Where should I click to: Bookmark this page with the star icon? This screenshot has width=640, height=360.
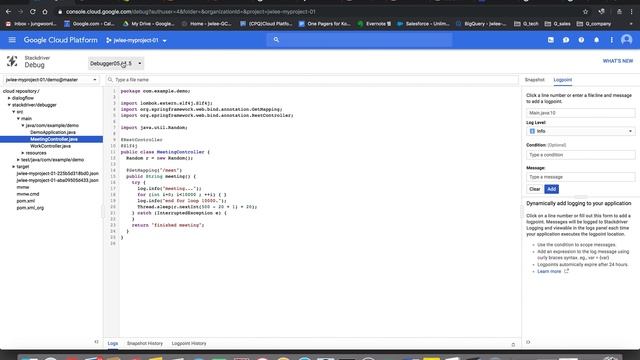585,12
